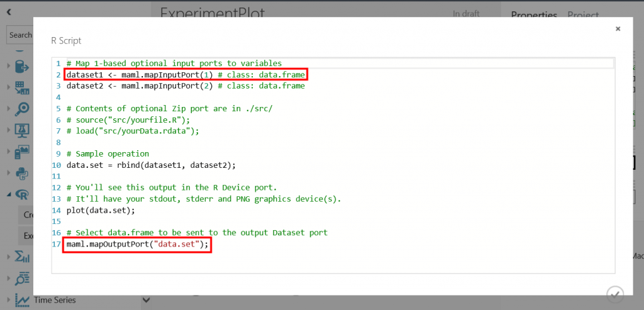The width and height of the screenshot is (644, 310).
Task: Click the maml.mapOutputPort("data.set") code line
Action: [137, 245]
